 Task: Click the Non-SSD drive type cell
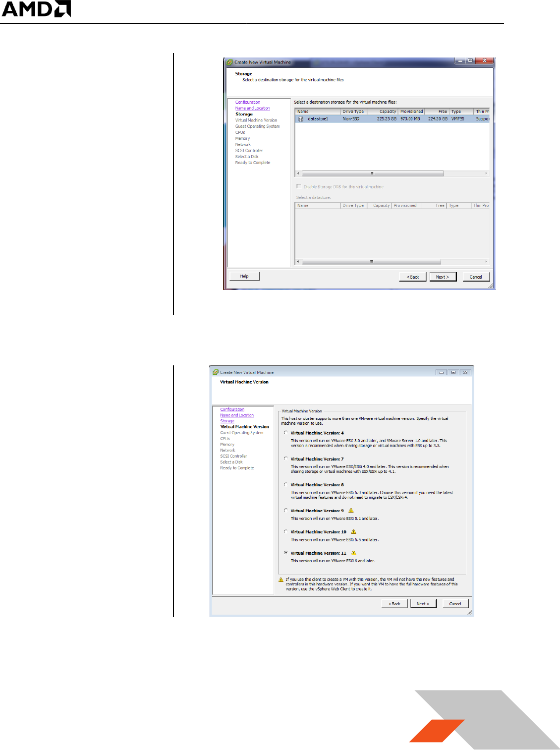point(351,119)
